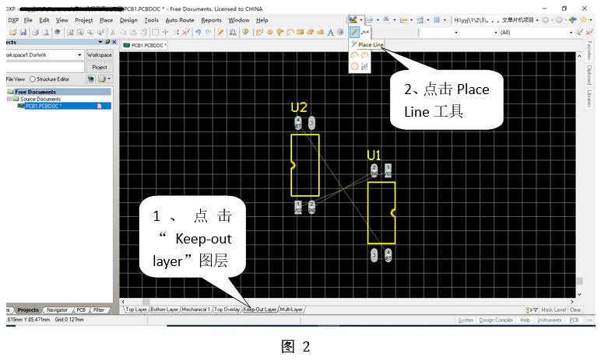Screen dimensions: 601x364
Task: Click the Instruments status bar button
Action: point(550,320)
